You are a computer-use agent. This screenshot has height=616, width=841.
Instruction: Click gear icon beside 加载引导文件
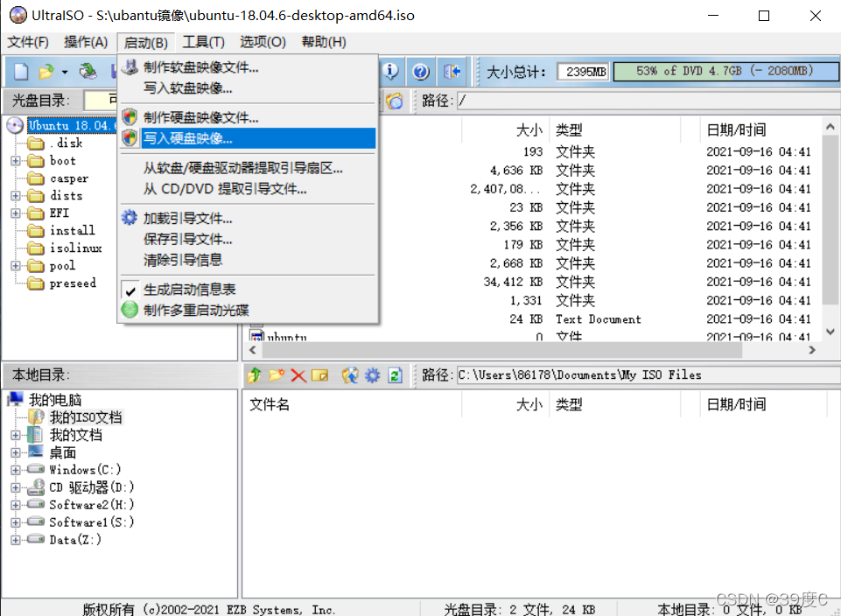coord(130,218)
